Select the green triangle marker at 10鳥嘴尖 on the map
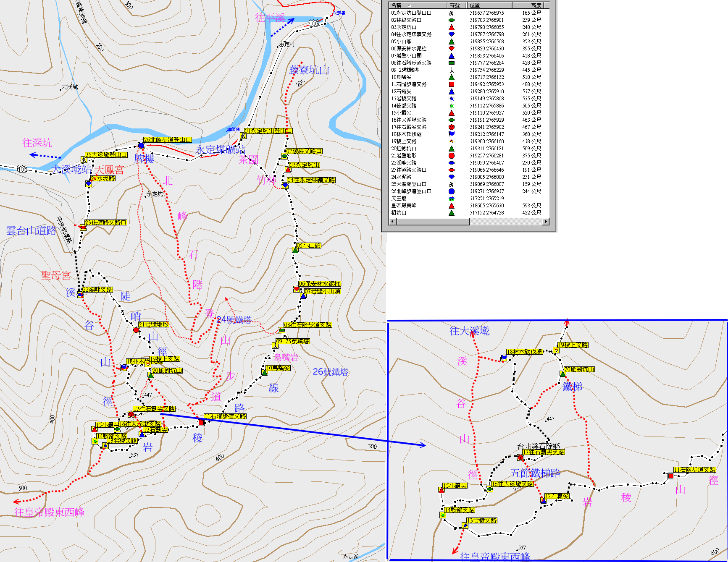Image resolution: width=728 pixels, height=562 pixels. click(265, 372)
